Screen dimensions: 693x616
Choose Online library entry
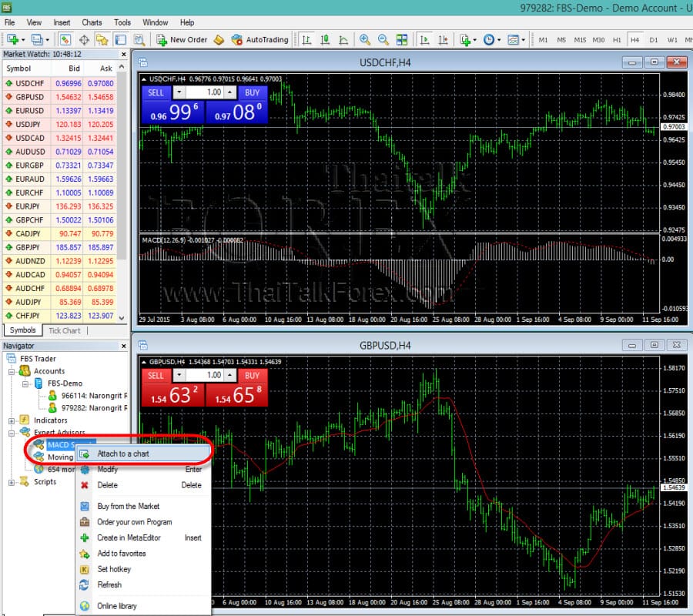coord(142,606)
